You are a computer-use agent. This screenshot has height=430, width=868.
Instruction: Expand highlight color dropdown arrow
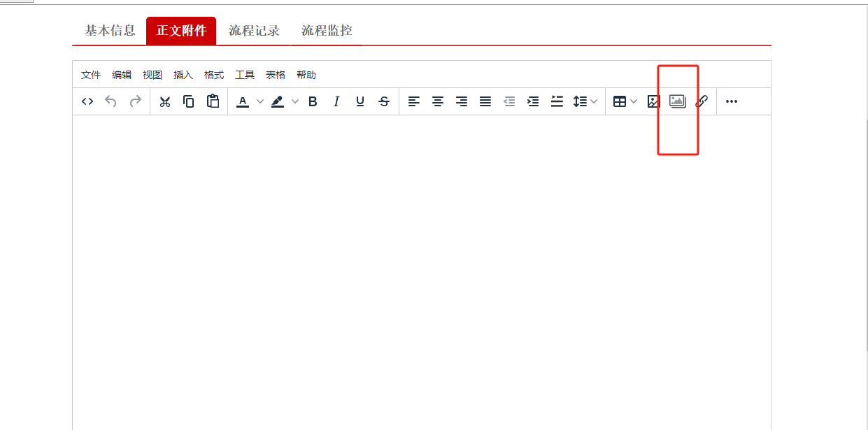point(295,101)
